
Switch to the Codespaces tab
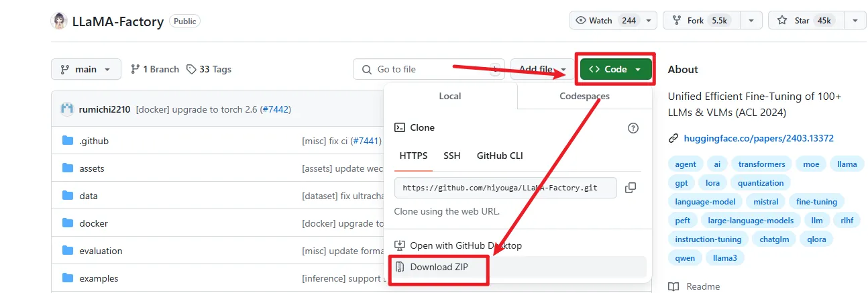pyautogui.click(x=584, y=96)
